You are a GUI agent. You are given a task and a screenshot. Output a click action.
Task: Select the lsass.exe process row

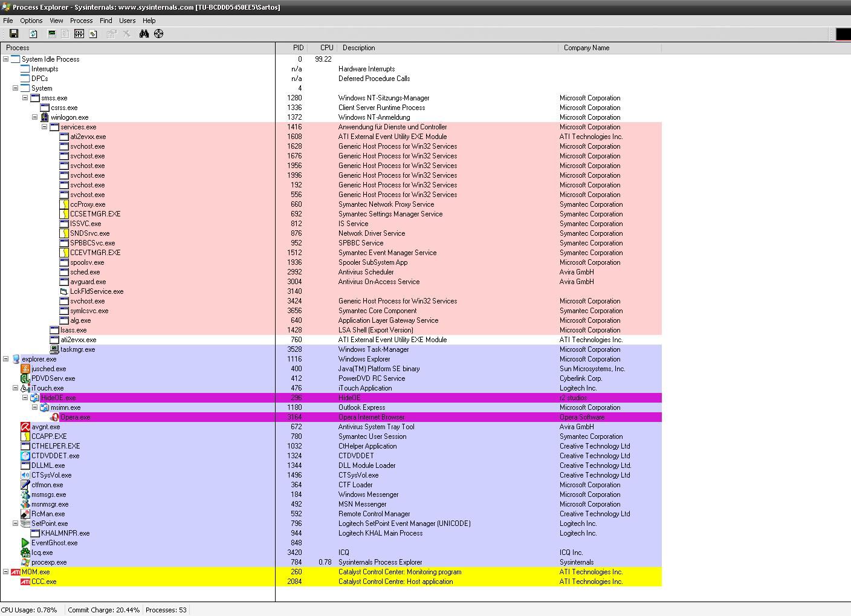pyautogui.click(x=331, y=330)
